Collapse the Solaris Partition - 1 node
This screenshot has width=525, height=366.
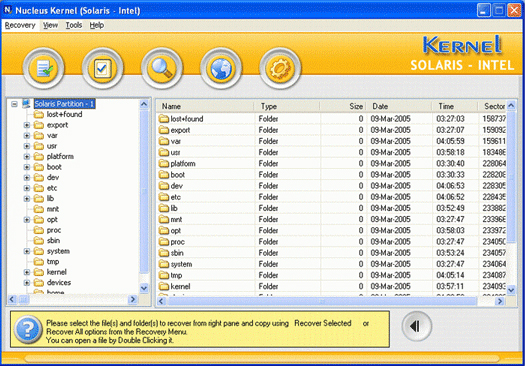14,104
